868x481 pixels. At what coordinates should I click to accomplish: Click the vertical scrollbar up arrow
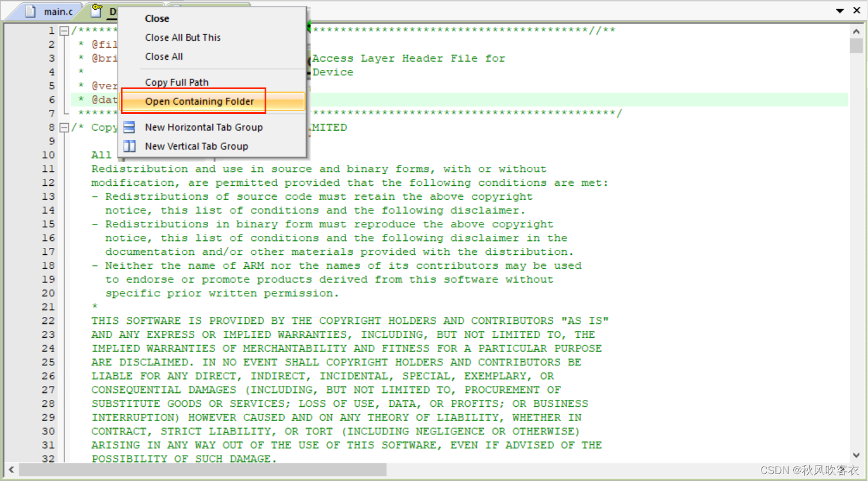click(856, 32)
